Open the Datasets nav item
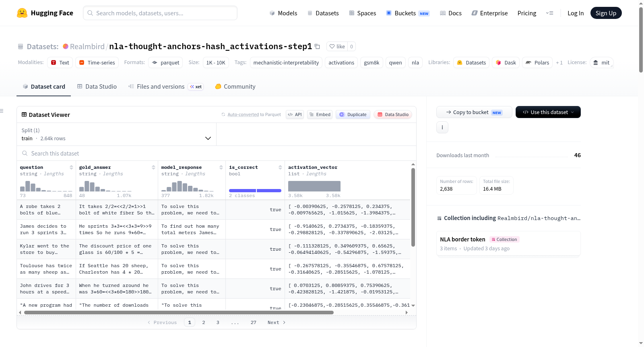The height and width of the screenshot is (347, 644). point(323,13)
